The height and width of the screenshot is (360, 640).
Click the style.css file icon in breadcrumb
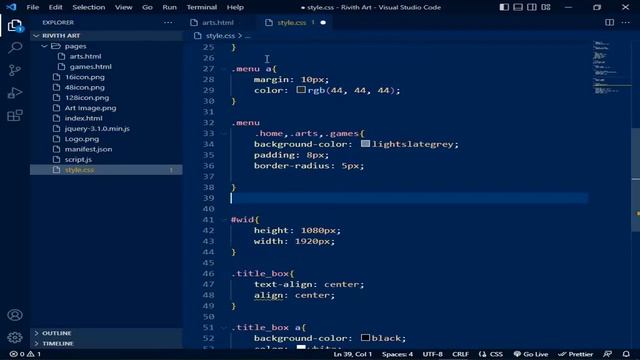198,36
